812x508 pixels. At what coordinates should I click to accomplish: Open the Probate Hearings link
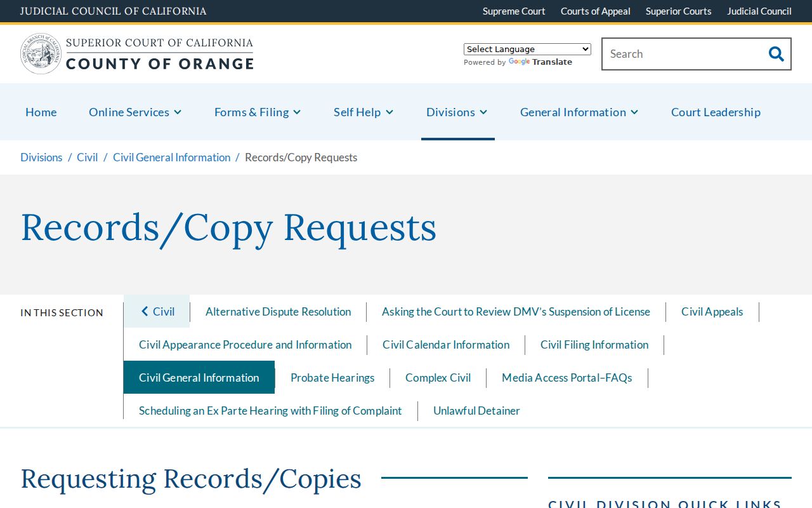[332, 377]
